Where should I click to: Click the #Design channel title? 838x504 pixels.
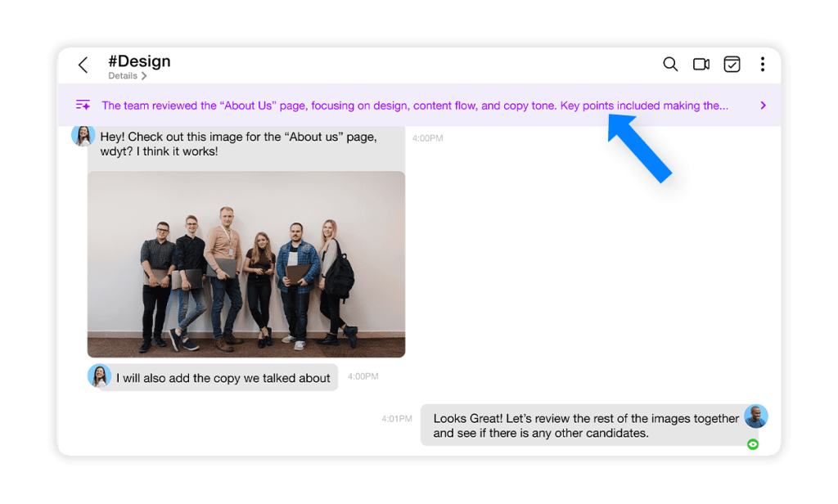pyautogui.click(x=139, y=61)
